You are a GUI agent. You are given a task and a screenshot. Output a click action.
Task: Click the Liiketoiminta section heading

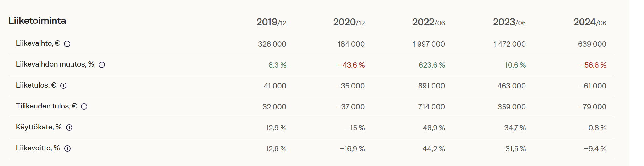37,21
